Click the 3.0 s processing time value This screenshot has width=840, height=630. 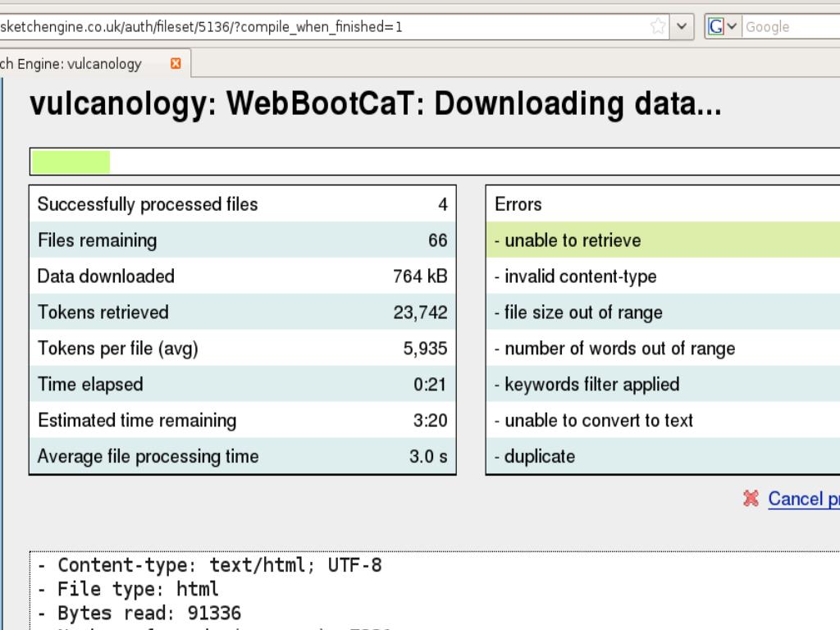[428, 456]
